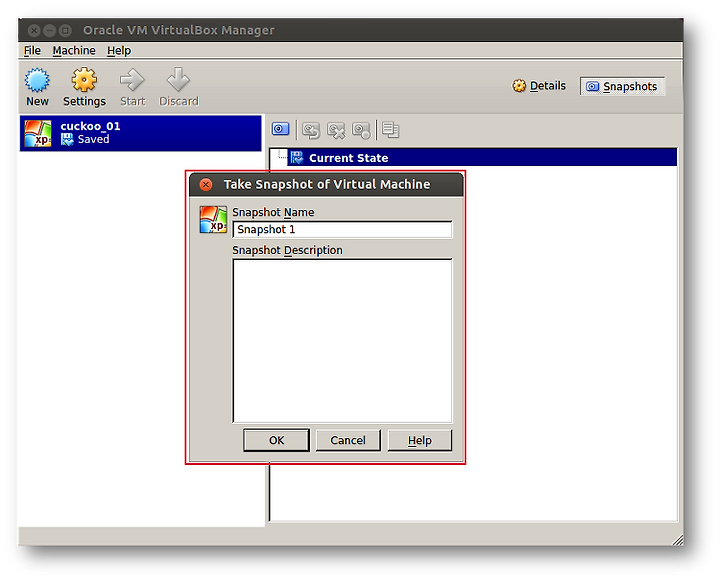Click the Current State icon in snapshot tree

297,158
